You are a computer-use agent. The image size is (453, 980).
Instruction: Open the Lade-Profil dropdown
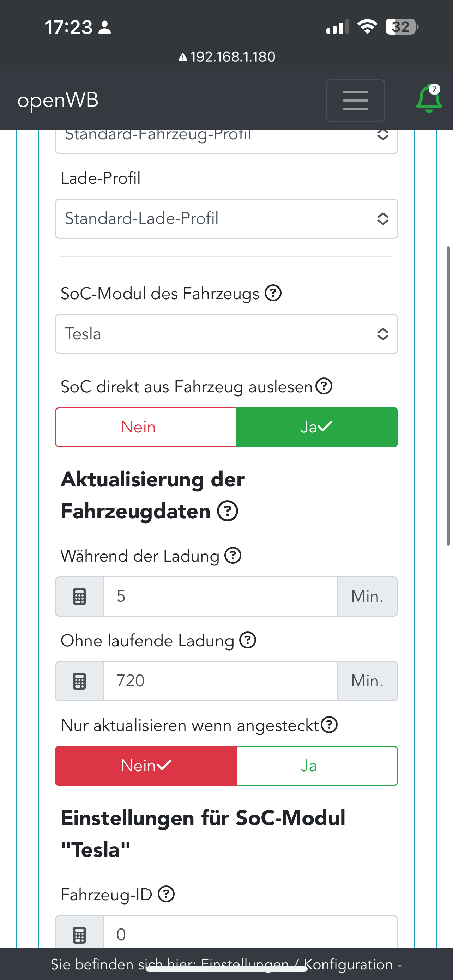226,219
